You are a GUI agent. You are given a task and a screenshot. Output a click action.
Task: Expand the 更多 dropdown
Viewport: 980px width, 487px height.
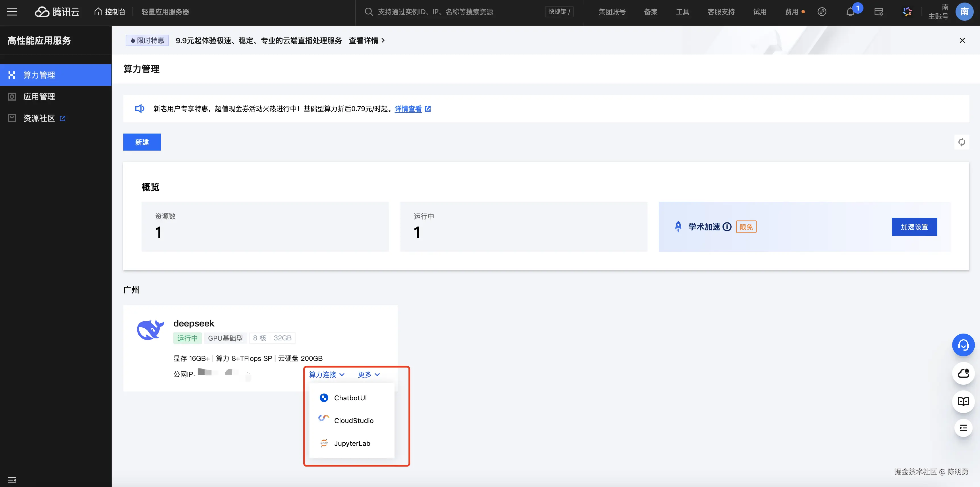pos(368,374)
